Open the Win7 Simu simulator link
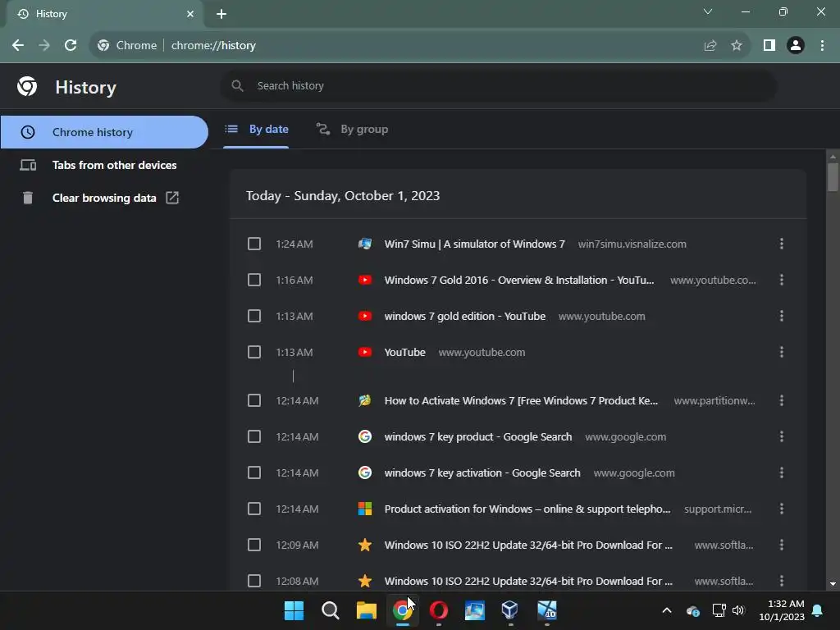 pos(475,244)
